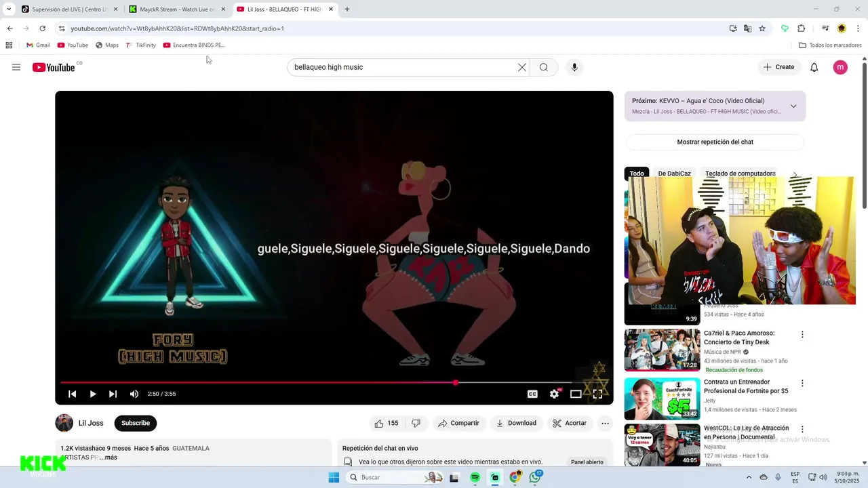
Task: Open media control playlist icon in toolbar
Action: (x=825, y=28)
